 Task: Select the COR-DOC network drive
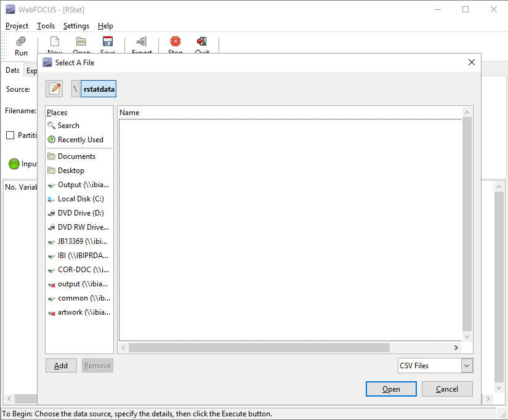[79, 270]
